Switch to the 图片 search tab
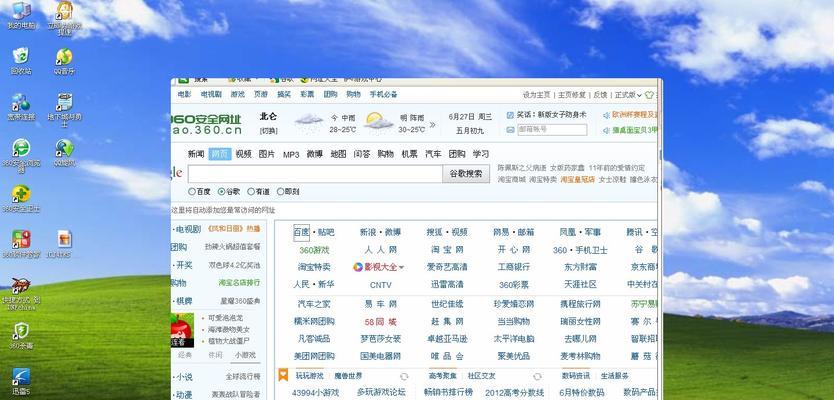Screen dimensions: 834x400 267,154
